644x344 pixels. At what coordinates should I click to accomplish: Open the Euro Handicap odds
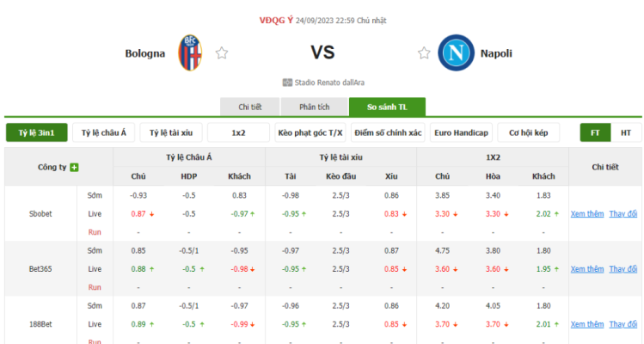click(461, 132)
